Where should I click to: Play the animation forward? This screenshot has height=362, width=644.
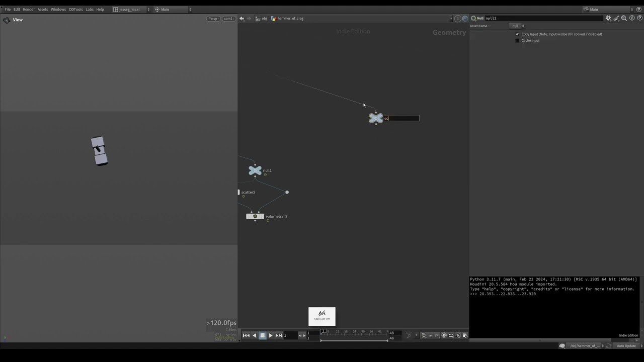[270, 335]
